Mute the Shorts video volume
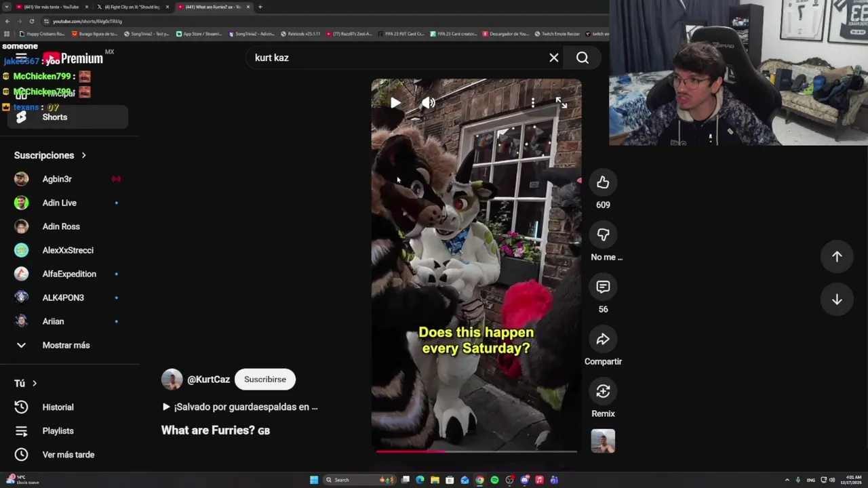868x488 pixels. click(429, 103)
